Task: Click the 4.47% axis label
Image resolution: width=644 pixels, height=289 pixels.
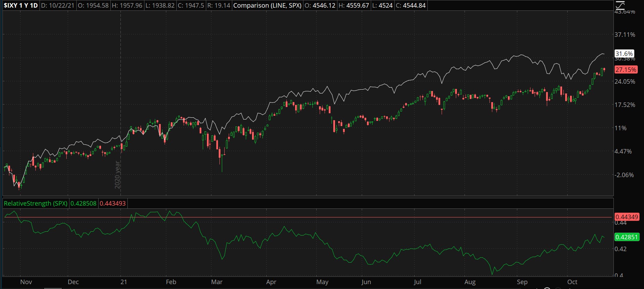Action: coord(624,151)
